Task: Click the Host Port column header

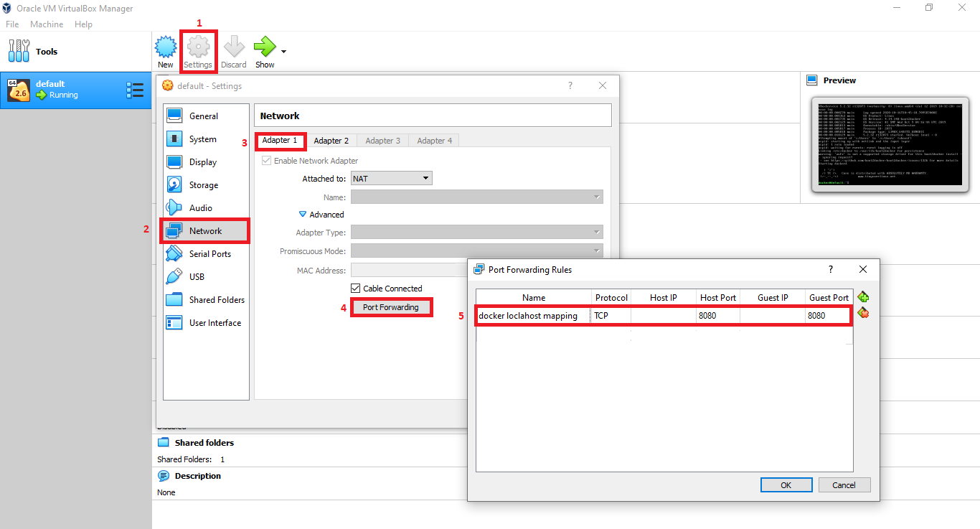Action: pos(718,297)
